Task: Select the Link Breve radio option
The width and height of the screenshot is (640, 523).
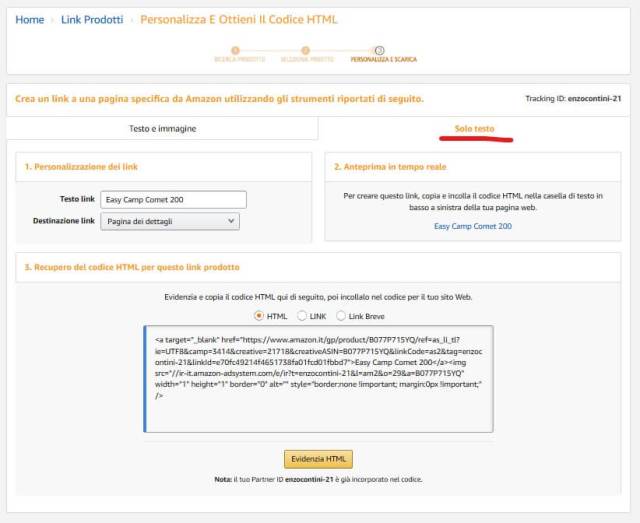Action: (342, 316)
